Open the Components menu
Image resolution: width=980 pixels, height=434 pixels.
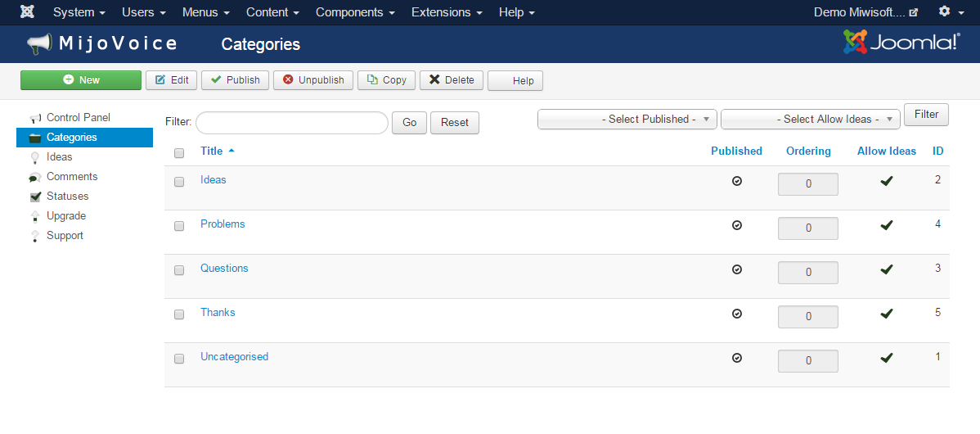point(355,12)
